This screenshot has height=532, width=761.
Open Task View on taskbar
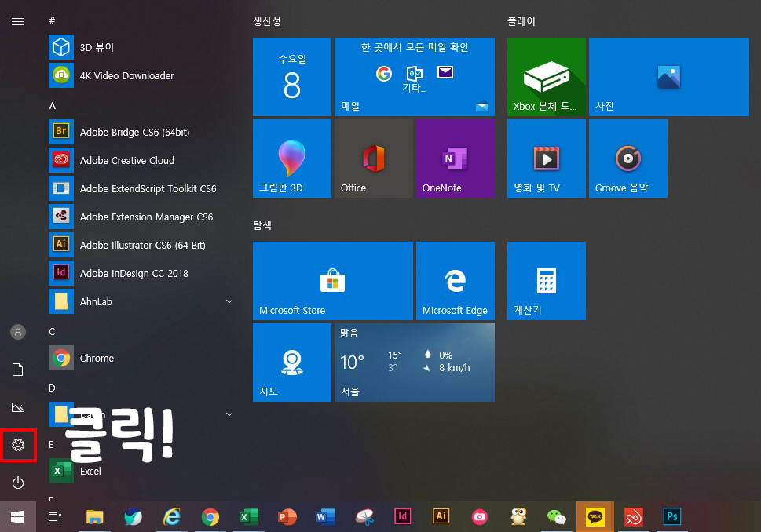pyautogui.click(x=55, y=517)
